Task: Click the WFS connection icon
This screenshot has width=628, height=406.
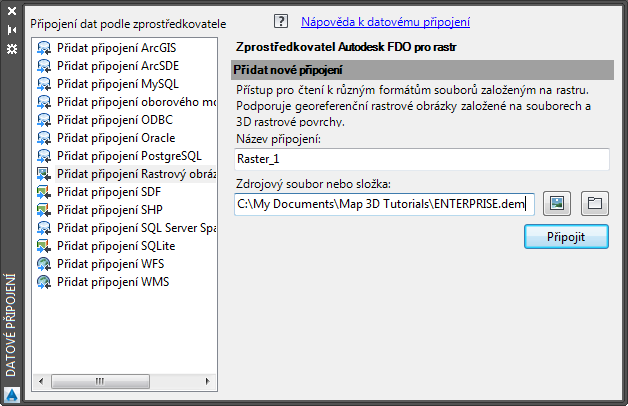Action: pos(44,264)
